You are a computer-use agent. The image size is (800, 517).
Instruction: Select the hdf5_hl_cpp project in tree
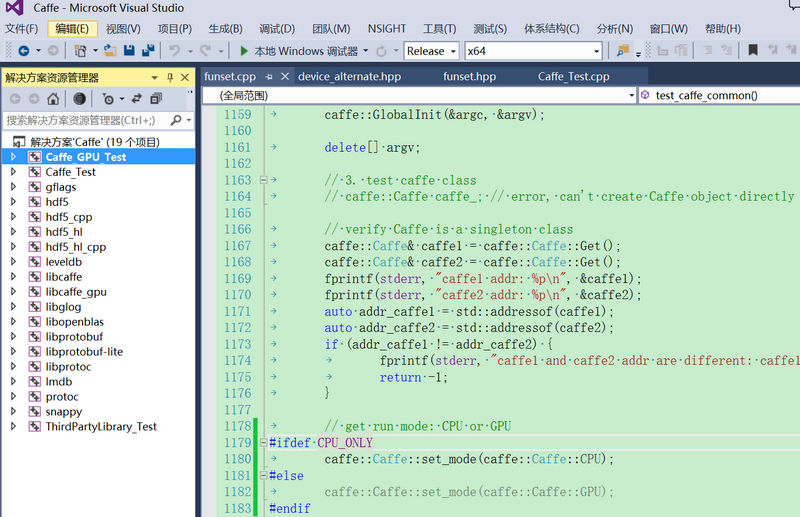point(76,247)
